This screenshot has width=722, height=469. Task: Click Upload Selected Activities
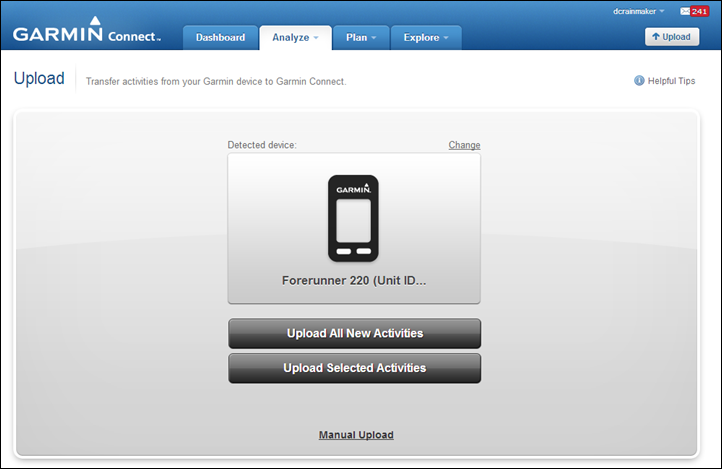pos(354,368)
